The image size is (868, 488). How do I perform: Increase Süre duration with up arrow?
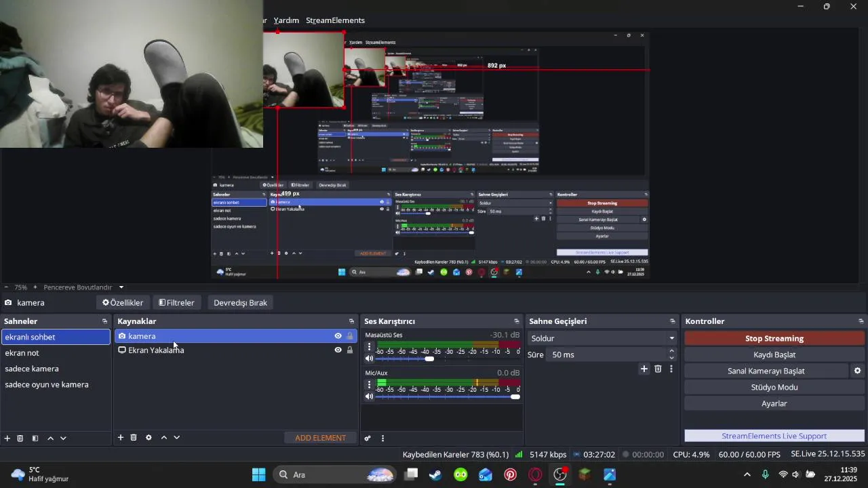pyautogui.click(x=671, y=351)
